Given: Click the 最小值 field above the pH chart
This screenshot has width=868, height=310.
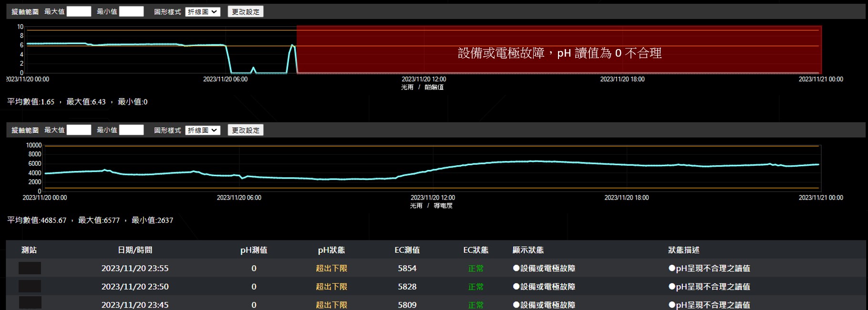Looking at the screenshot, I should 131,11.
